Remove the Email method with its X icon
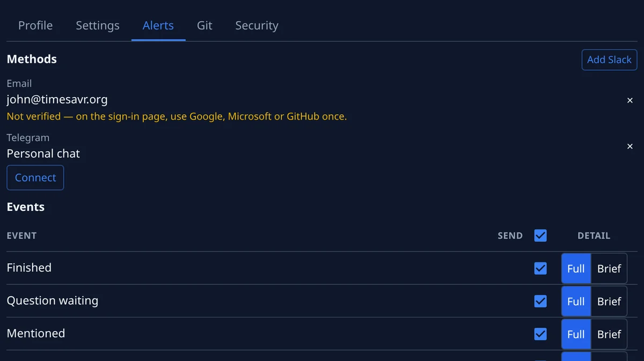644x361 pixels. tap(630, 100)
